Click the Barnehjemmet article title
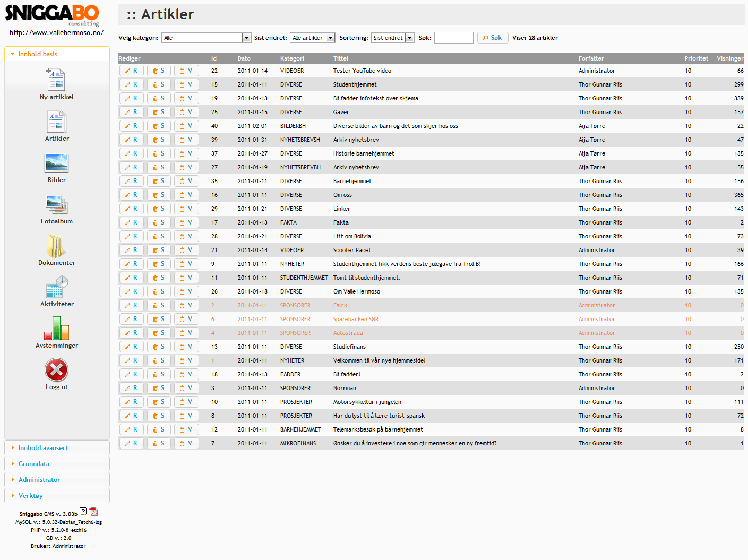This screenshot has width=748, height=560. [352, 181]
